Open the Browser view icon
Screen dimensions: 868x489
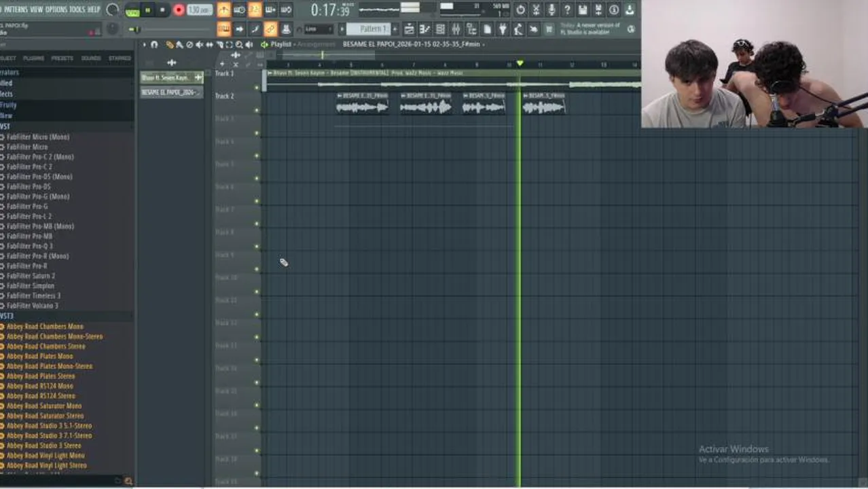471,29
